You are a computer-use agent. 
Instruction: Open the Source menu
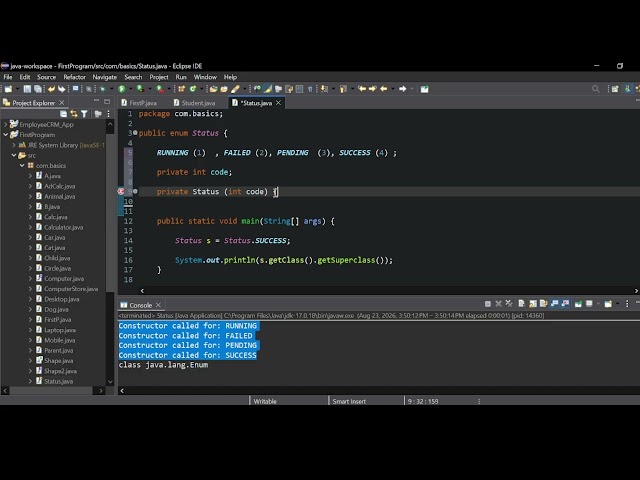pos(46,77)
